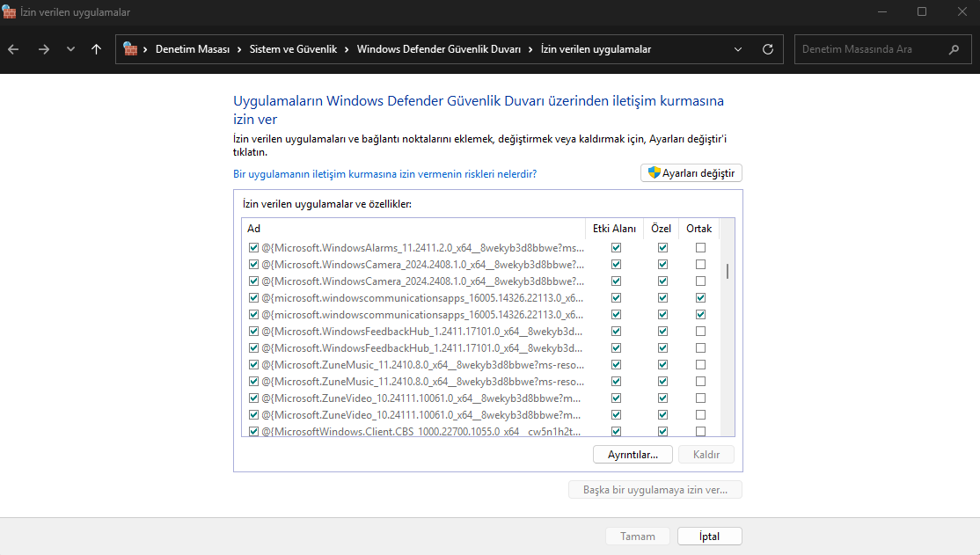Click the Özel column header
This screenshot has height=555, width=980.
coord(662,229)
